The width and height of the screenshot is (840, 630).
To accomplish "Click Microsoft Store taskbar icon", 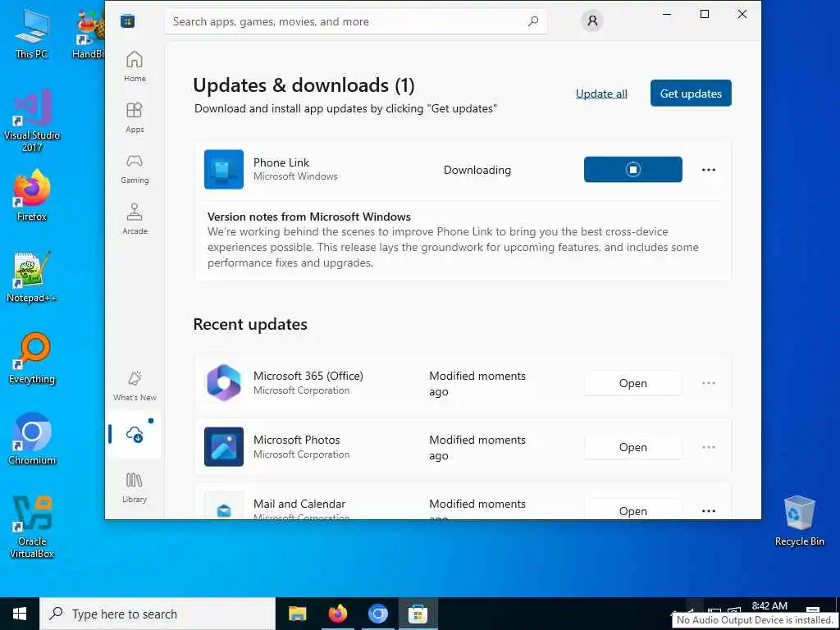I will coord(418,614).
